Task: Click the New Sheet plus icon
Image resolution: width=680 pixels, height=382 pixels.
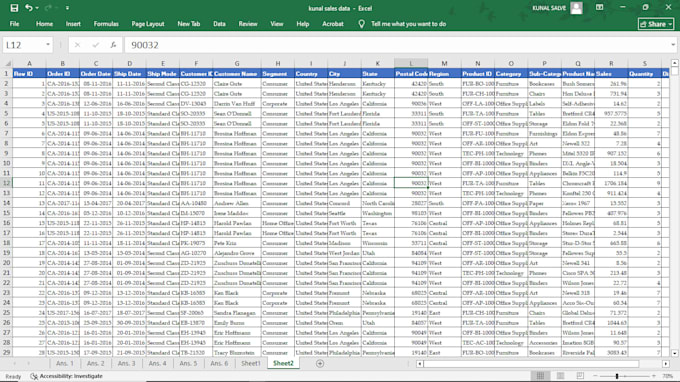Action: tap(320, 364)
